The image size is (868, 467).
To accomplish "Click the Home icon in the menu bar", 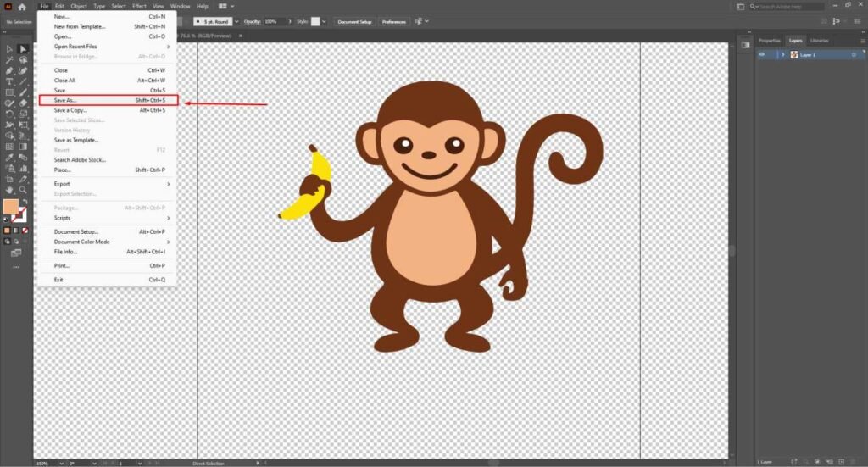I will coord(22,7).
